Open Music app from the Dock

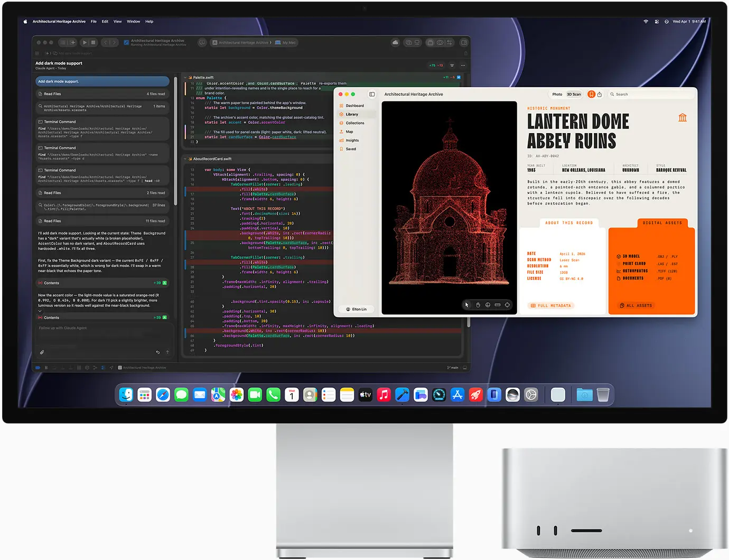click(x=384, y=395)
